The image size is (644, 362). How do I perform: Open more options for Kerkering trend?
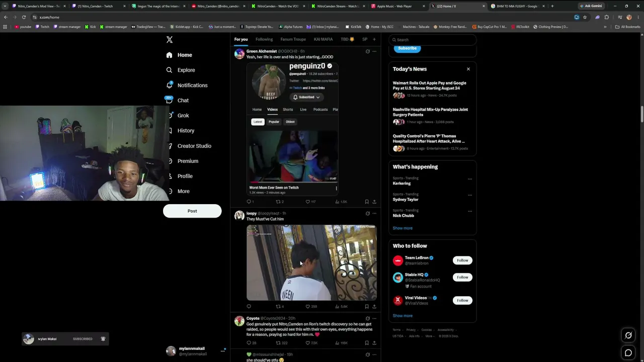click(x=470, y=179)
